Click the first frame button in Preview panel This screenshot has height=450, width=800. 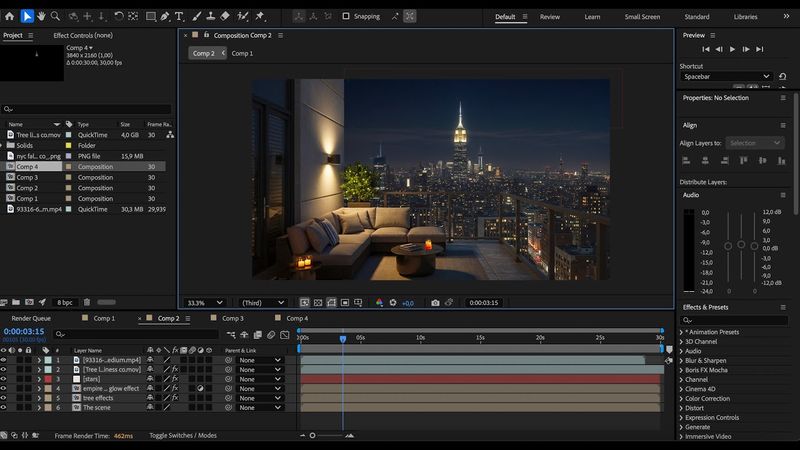point(706,49)
